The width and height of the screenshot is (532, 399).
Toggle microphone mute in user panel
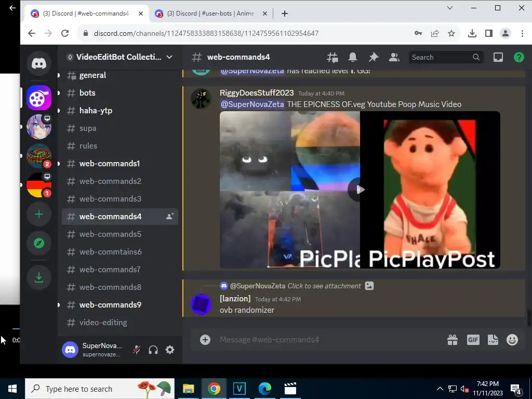point(137,350)
